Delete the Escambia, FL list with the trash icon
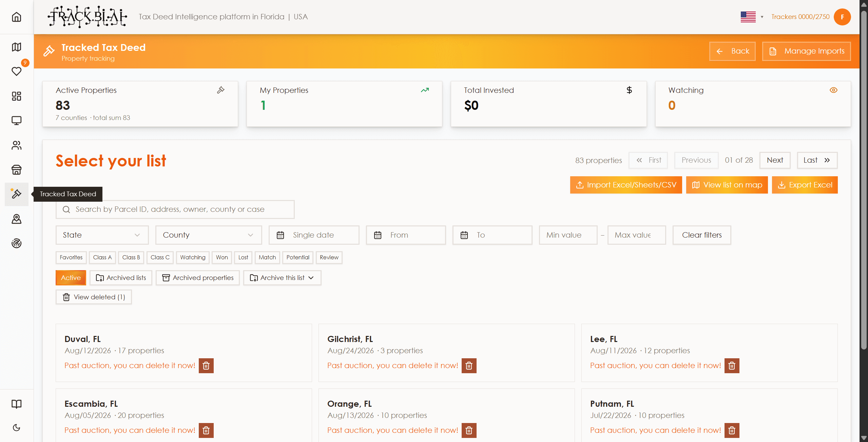 pyautogui.click(x=206, y=430)
